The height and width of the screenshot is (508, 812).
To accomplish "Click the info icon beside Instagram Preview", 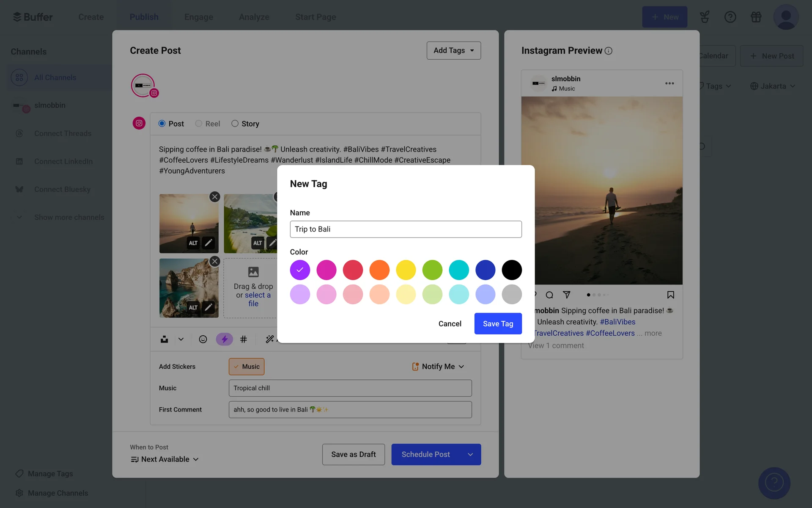I will [609, 51].
